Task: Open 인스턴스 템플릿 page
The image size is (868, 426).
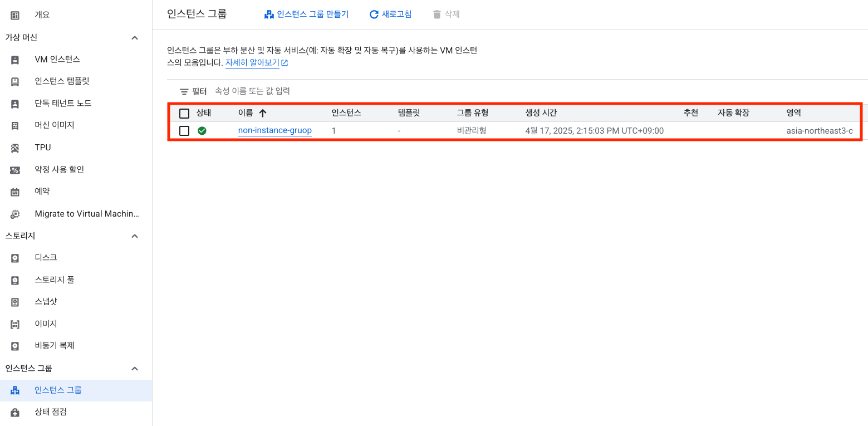Action: click(62, 81)
